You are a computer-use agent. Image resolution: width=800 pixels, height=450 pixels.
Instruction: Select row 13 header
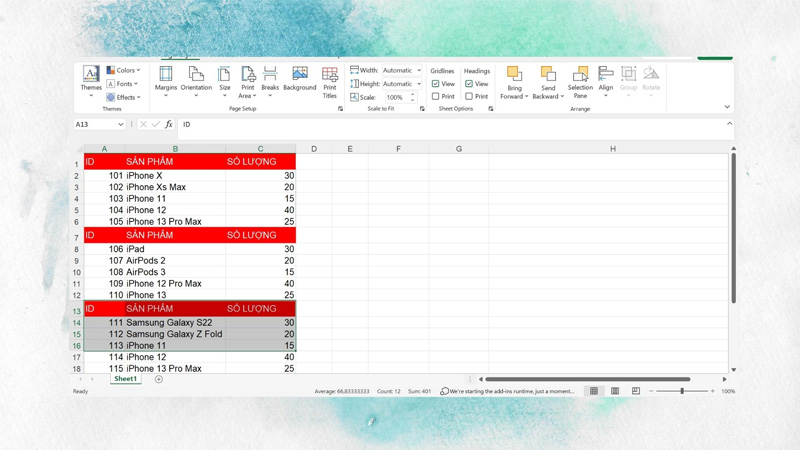pos(77,309)
